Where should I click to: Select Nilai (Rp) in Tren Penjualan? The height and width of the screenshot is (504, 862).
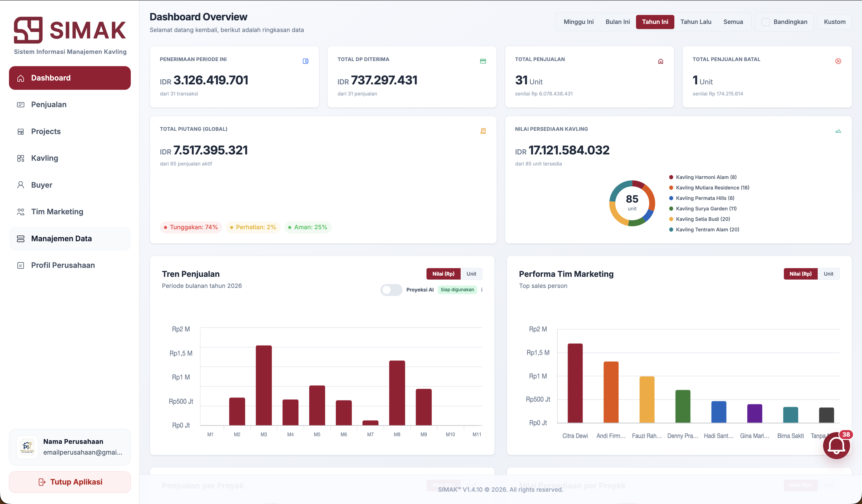(443, 274)
